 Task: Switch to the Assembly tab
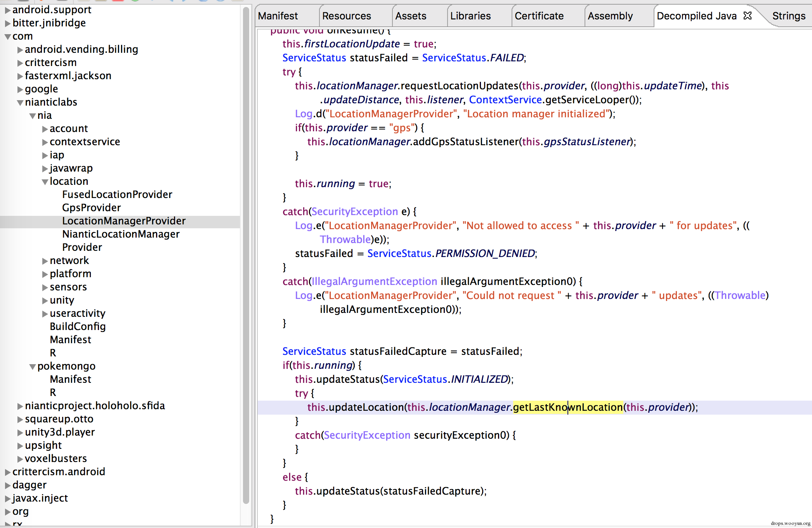(x=610, y=16)
